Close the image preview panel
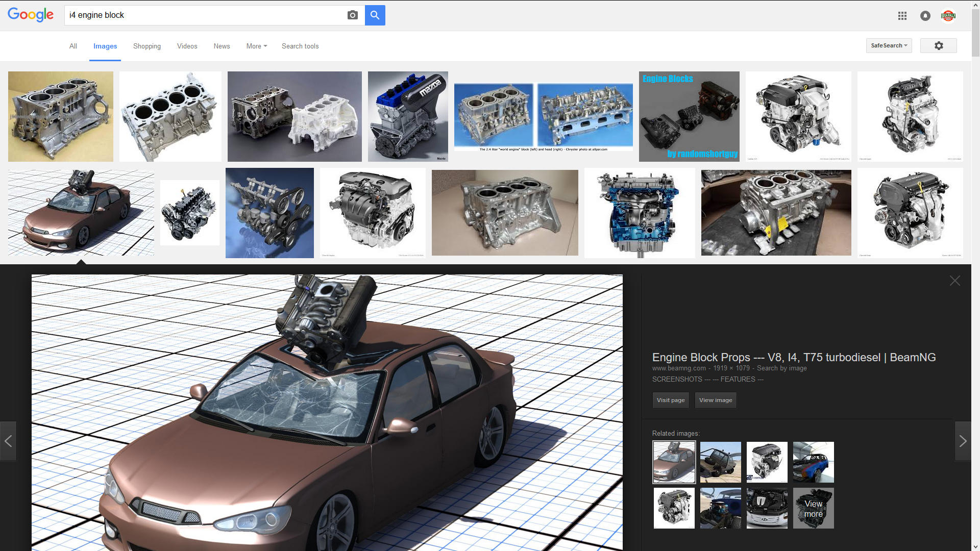The image size is (980, 551). (x=955, y=281)
